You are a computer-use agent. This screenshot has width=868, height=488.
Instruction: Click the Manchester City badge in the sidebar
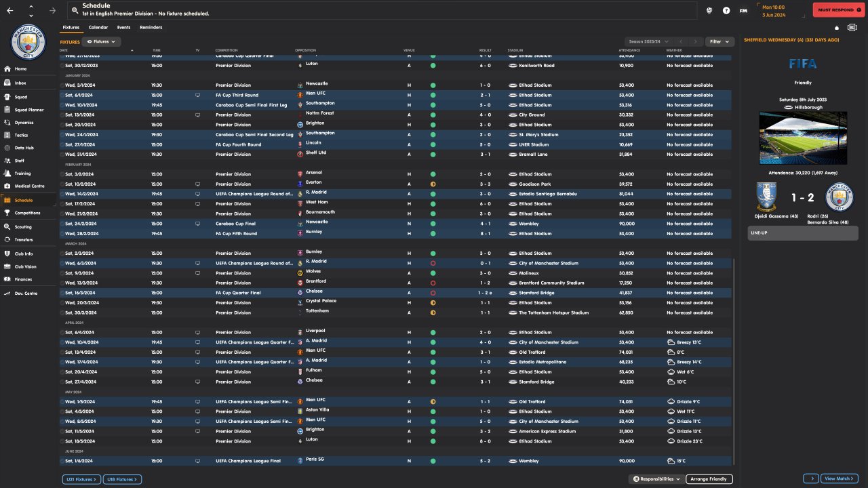coord(28,41)
